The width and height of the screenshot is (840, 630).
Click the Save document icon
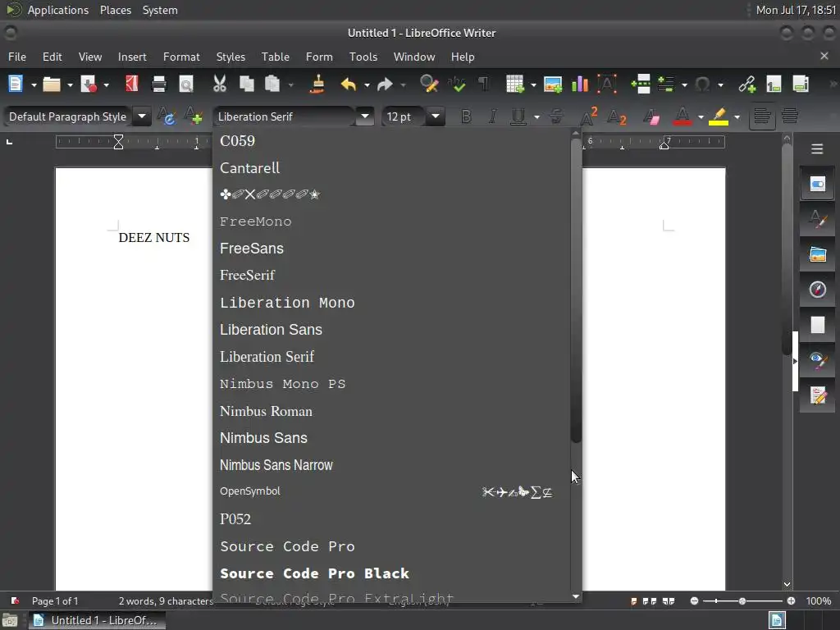tap(89, 84)
